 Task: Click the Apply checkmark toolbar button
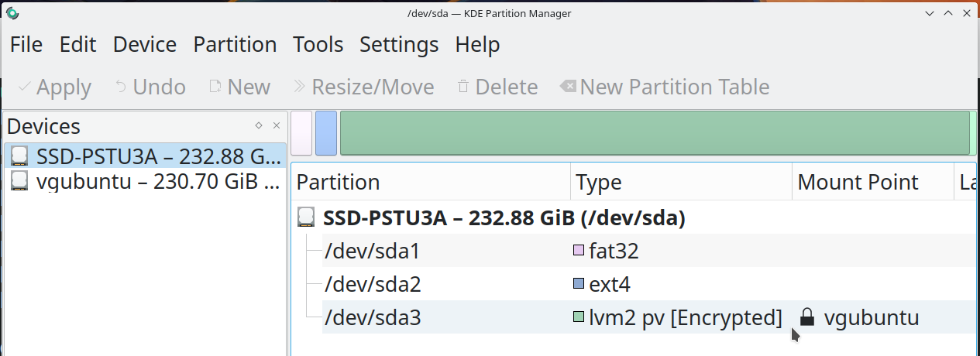[x=54, y=87]
